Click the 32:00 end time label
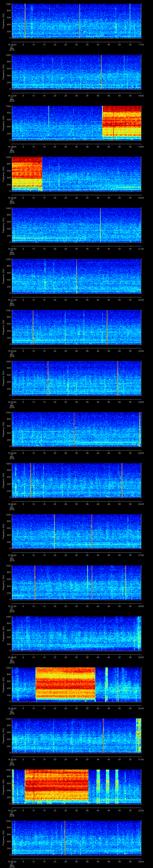The image size is (153, 868). pyautogui.click(x=141, y=810)
